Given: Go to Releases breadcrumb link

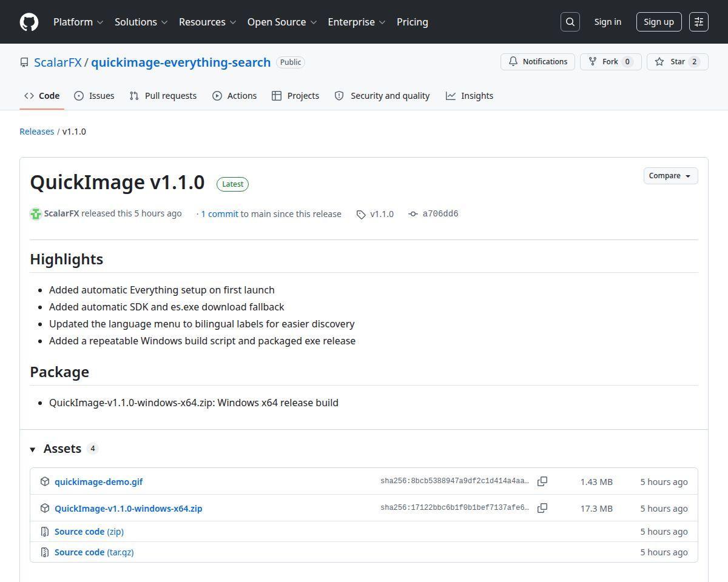Looking at the screenshot, I should 37,132.
